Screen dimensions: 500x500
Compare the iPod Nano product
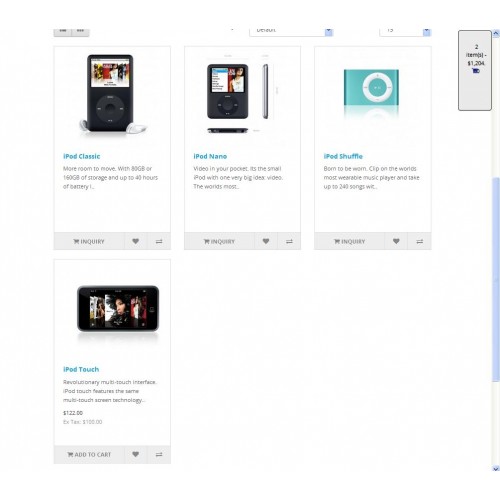tap(289, 241)
